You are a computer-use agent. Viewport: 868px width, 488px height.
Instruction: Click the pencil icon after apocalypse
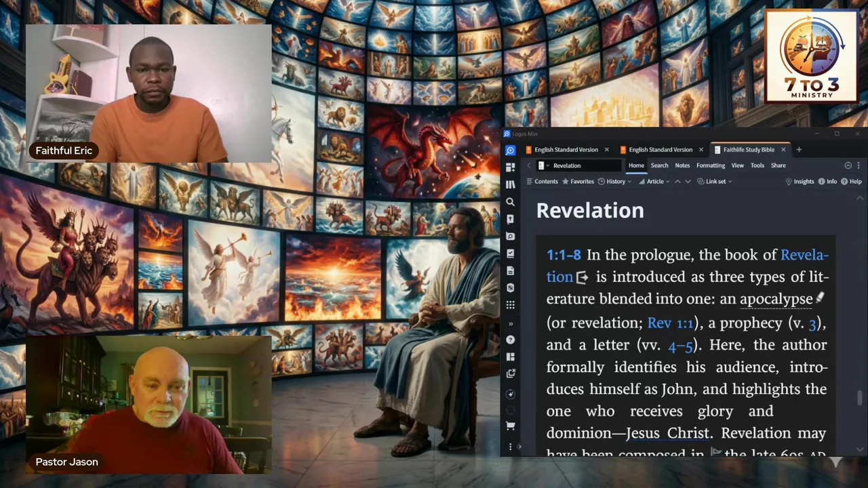click(x=819, y=298)
